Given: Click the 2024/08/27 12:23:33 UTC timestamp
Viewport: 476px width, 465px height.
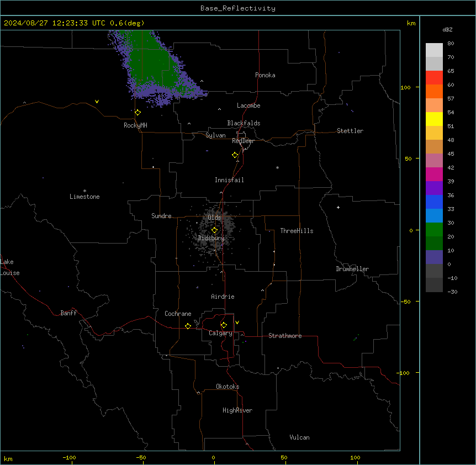Looking at the screenshot, I should tap(55, 23).
